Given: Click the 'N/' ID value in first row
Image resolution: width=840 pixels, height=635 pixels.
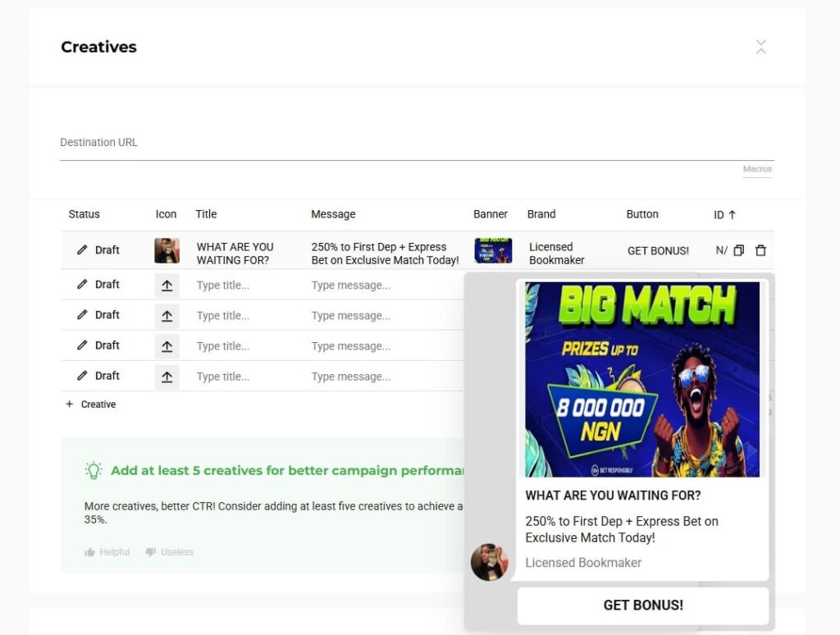Looking at the screenshot, I should (721, 250).
